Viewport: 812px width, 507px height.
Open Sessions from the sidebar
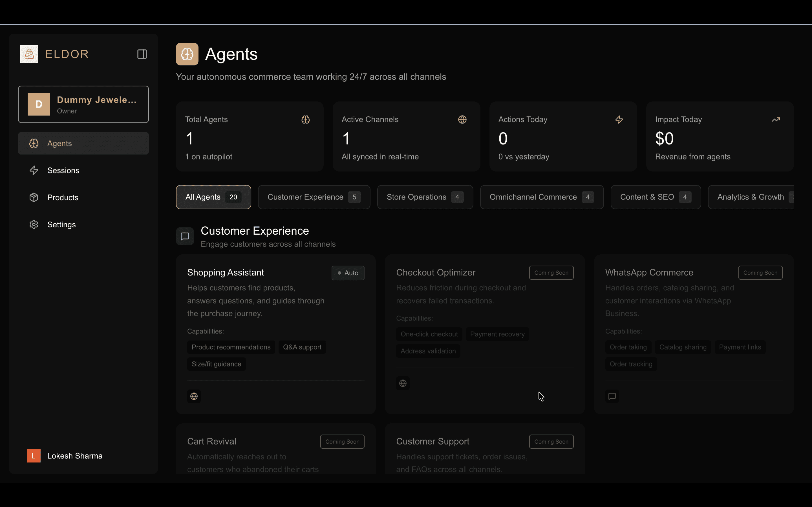click(63, 170)
